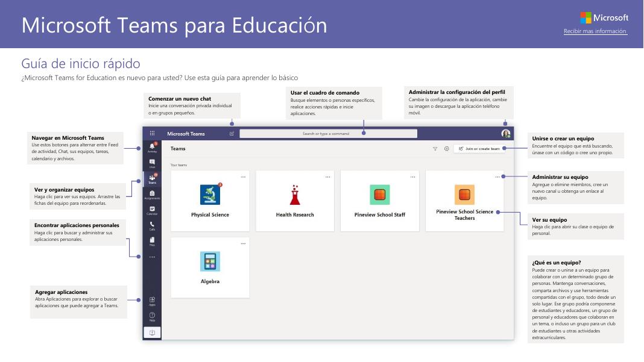This screenshot has width=644, height=362.
Task: Open more options on Health Research card
Action: click(328, 177)
